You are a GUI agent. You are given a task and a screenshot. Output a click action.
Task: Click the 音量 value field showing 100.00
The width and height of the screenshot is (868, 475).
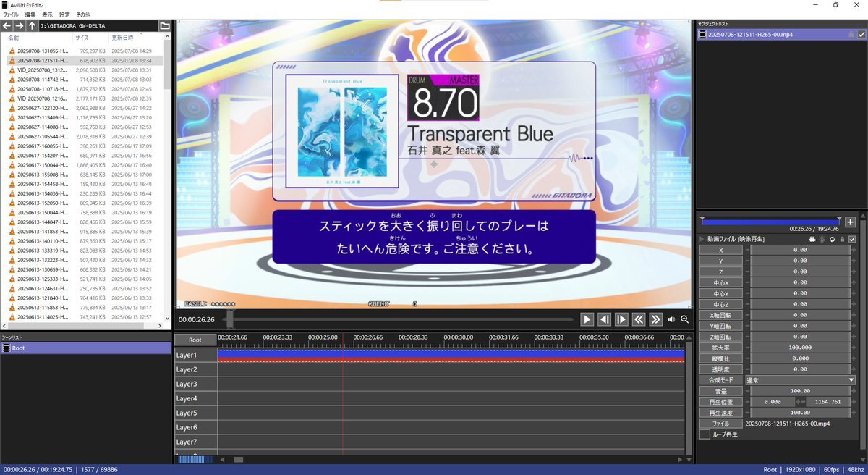[x=800, y=391]
